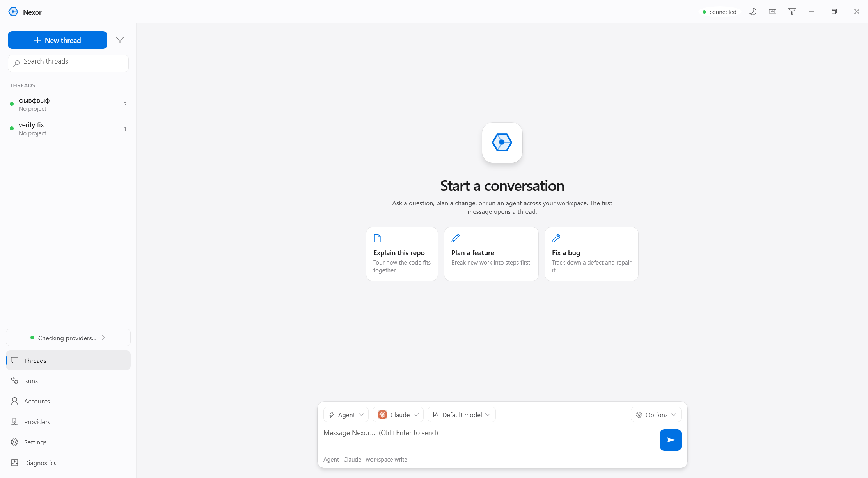The height and width of the screenshot is (478, 868).
Task: Click the wrench icon on Fix a bug
Action: pos(556,238)
